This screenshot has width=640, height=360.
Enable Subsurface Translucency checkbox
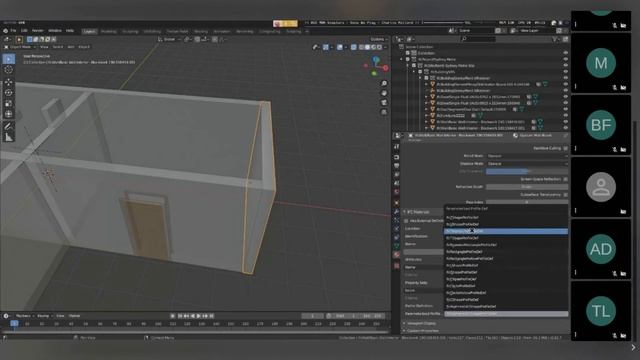[565, 195]
